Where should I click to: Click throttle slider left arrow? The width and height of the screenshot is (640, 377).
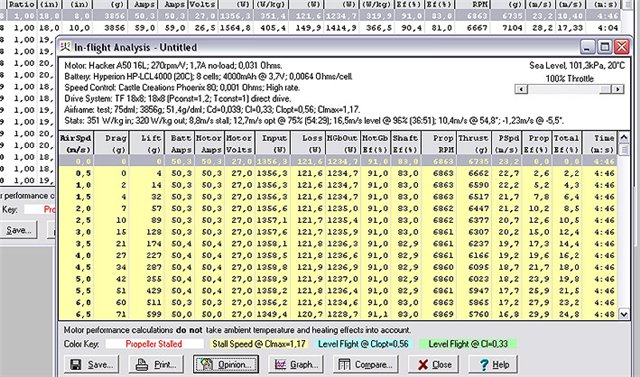521,89
